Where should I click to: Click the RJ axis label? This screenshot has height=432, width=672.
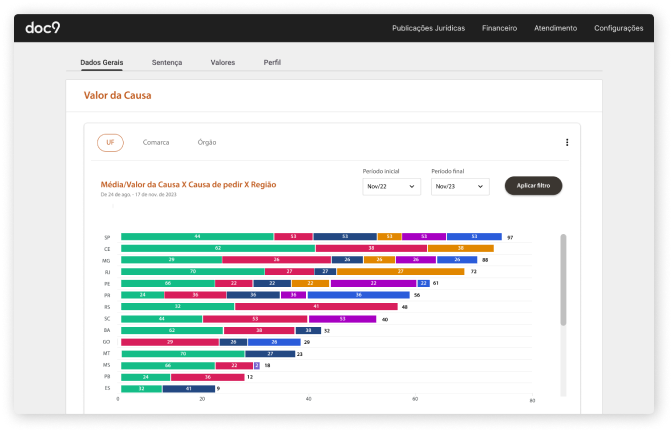[x=108, y=272]
